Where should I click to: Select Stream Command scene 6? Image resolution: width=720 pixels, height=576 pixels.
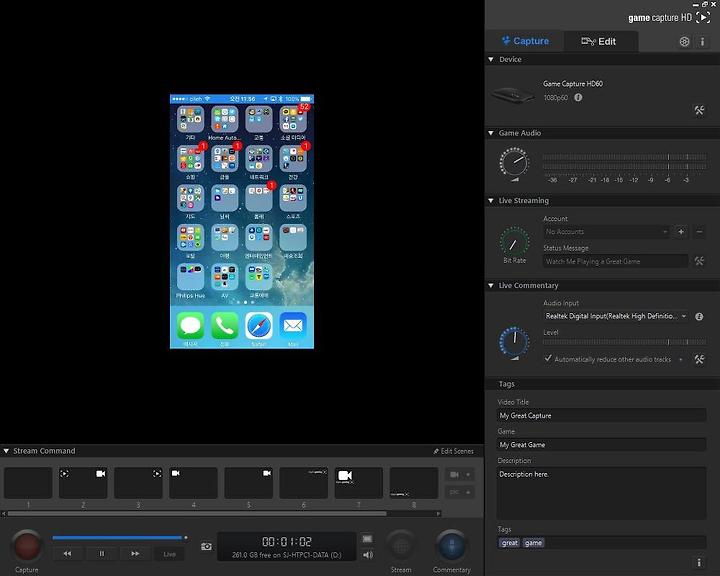(304, 483)
